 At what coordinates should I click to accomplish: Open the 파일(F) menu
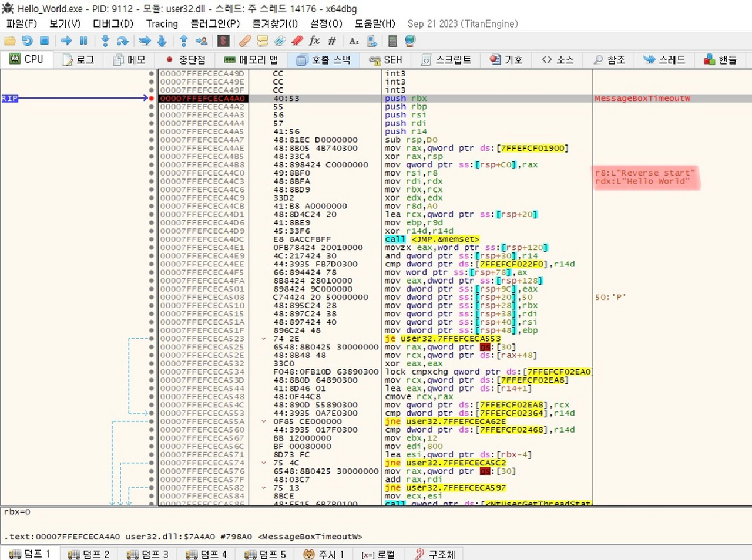coord(22,23)
